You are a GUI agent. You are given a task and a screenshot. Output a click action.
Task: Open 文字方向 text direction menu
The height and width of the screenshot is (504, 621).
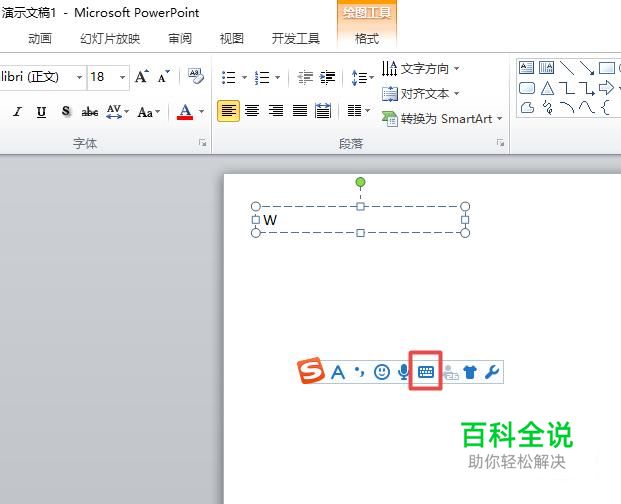(421, 69)
